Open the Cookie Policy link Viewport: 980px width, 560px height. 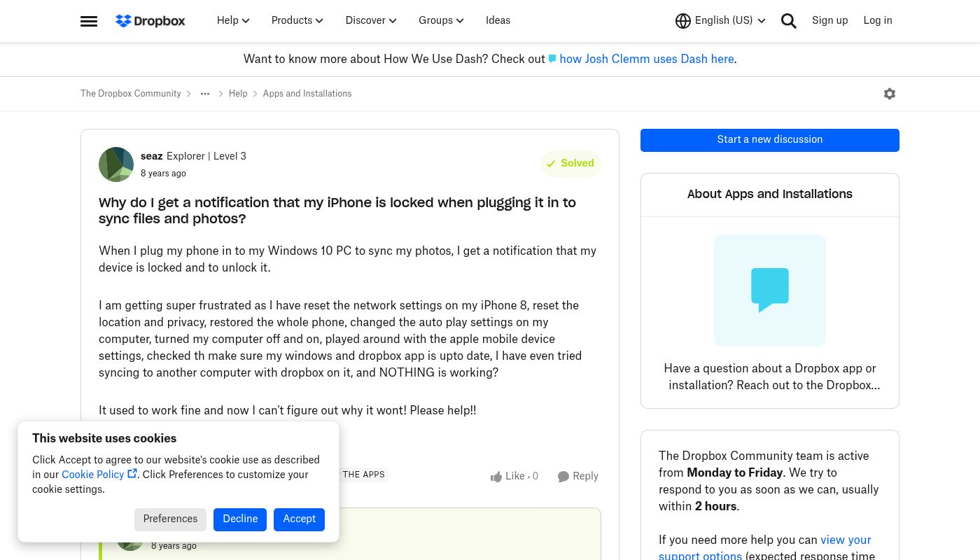(x=93, y=475)
